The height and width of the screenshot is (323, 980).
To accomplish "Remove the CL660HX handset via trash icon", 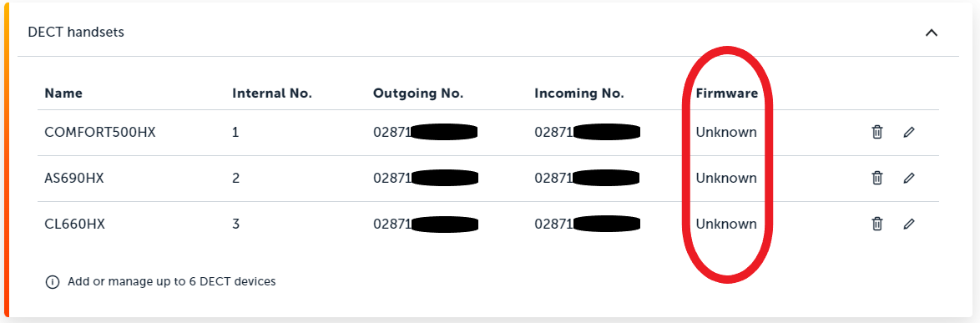I will point(876,224).
